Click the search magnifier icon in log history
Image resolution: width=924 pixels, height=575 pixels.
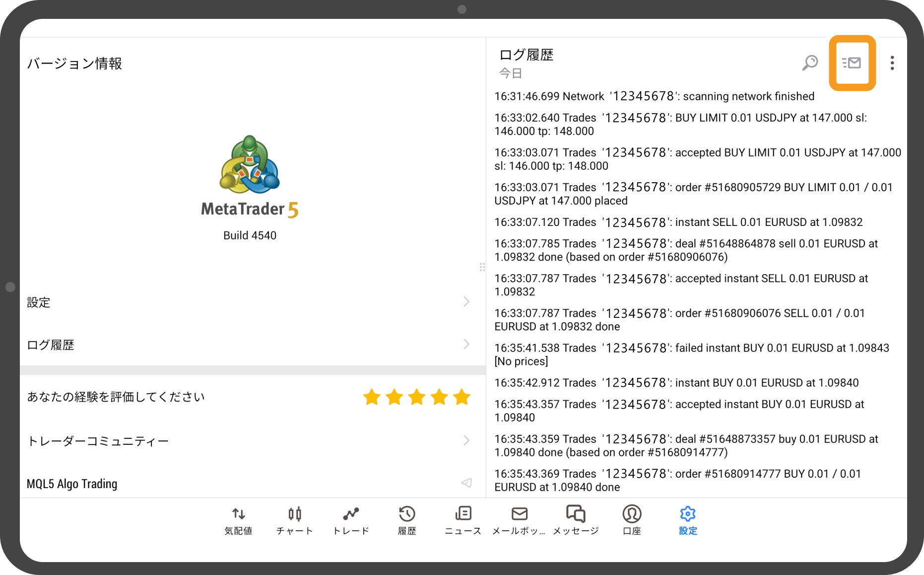point(810,63)
